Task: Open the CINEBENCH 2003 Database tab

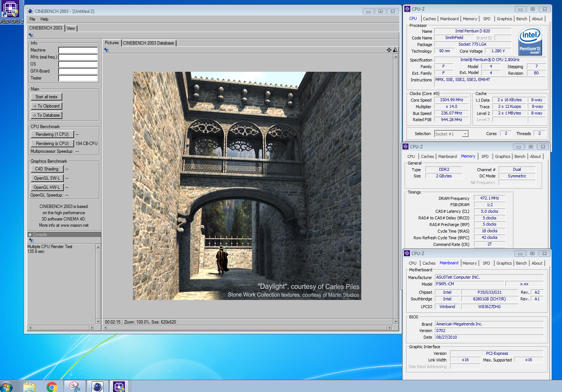Action: (148, 43)
